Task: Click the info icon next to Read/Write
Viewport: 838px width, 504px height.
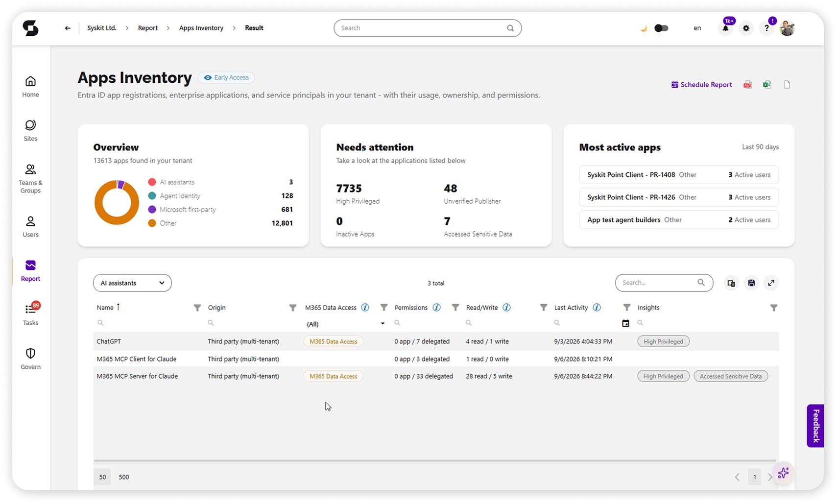Action: (506, 308)
